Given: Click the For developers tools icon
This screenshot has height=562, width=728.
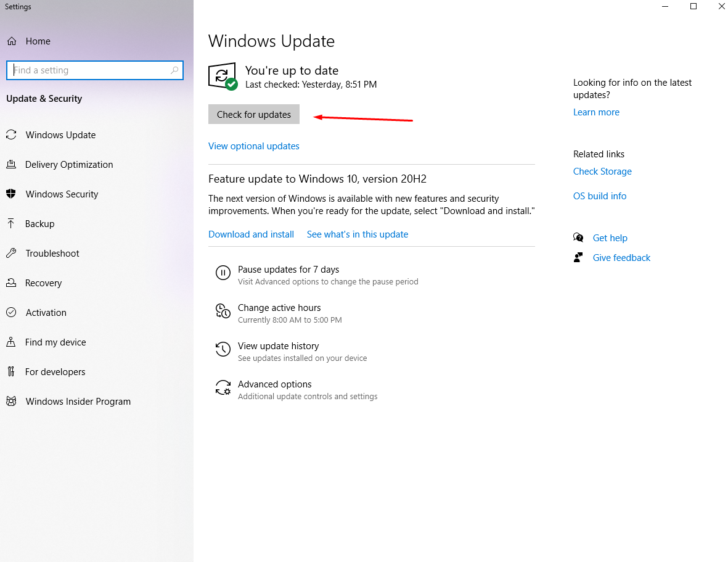Looking at the screenshot, I should [11, 371].
